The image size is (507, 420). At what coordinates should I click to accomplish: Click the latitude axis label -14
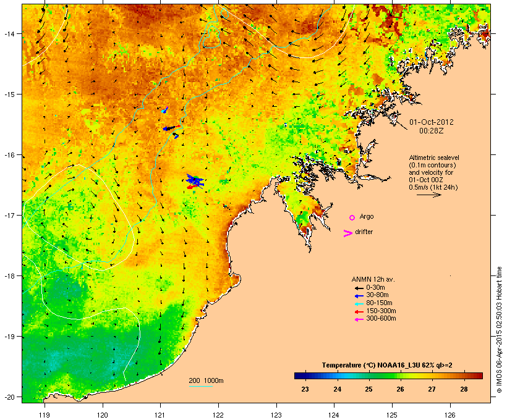(x=9, y=33)
